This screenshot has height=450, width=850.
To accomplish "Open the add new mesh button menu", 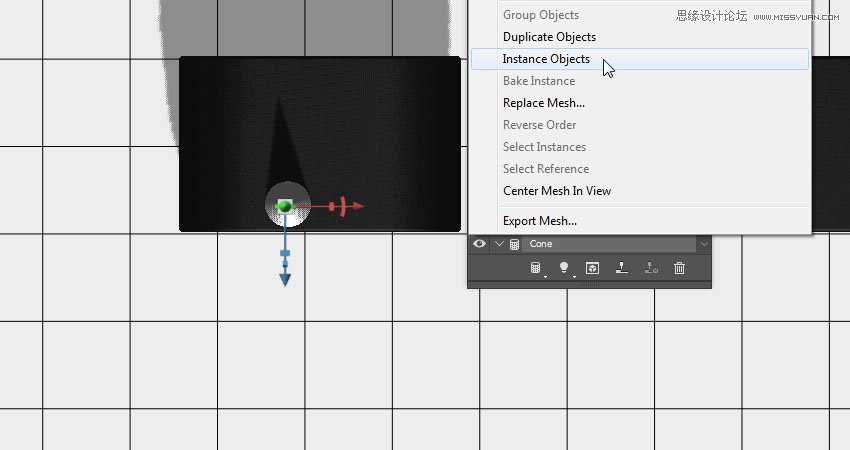I will 535,268.
